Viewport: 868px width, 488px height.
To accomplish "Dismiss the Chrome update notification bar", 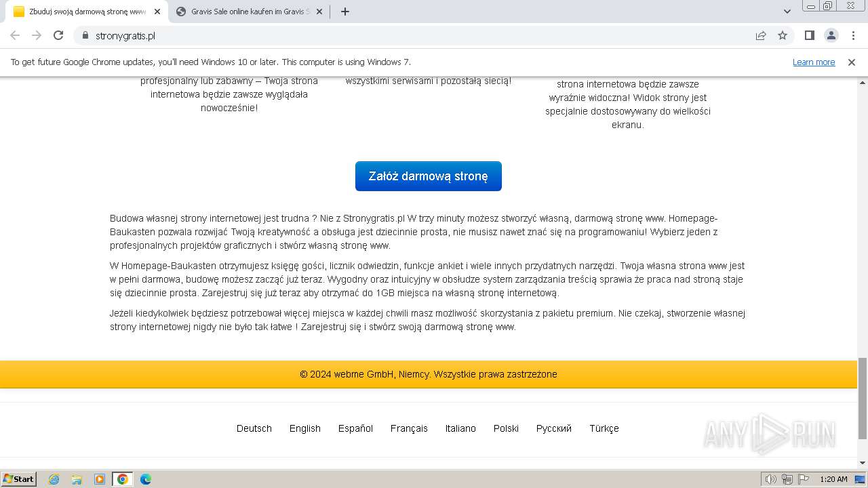I will 852,62.
